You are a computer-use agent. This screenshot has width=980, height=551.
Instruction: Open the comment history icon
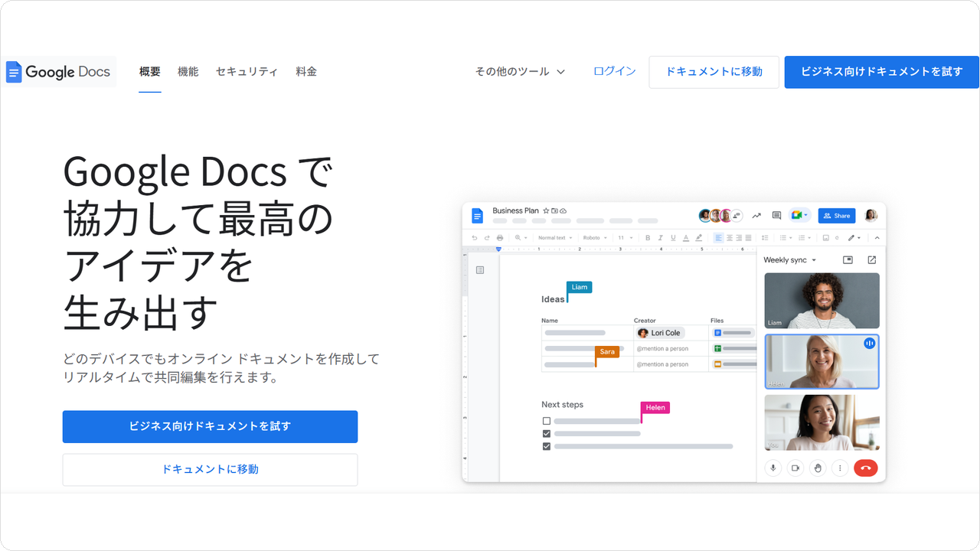coord(776,216)
